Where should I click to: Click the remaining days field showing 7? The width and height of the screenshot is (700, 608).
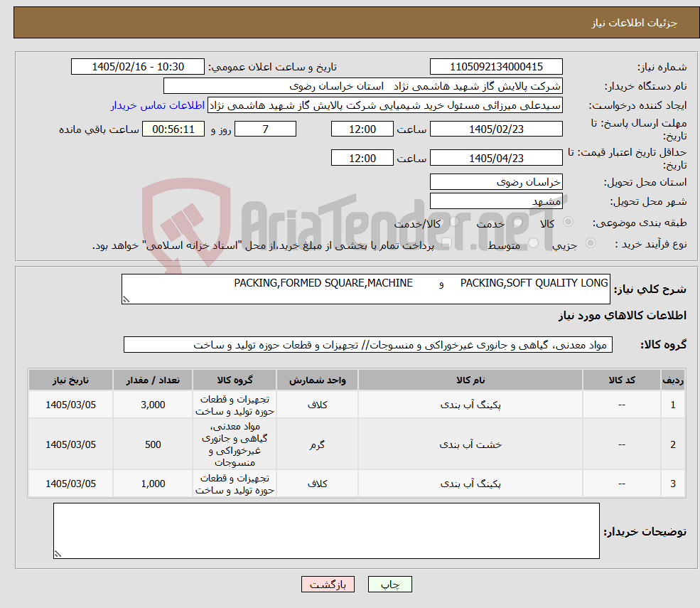[x=265, y=129]
